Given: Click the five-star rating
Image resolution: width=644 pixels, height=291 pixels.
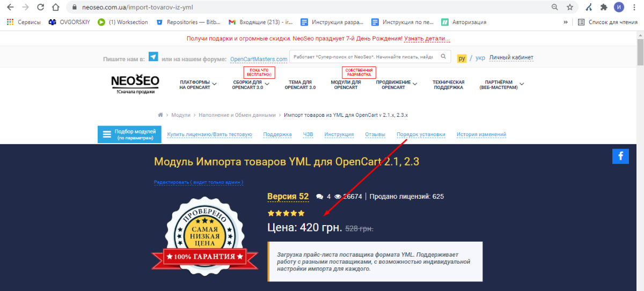Looking at the screenshot, I should click(286, 213).
